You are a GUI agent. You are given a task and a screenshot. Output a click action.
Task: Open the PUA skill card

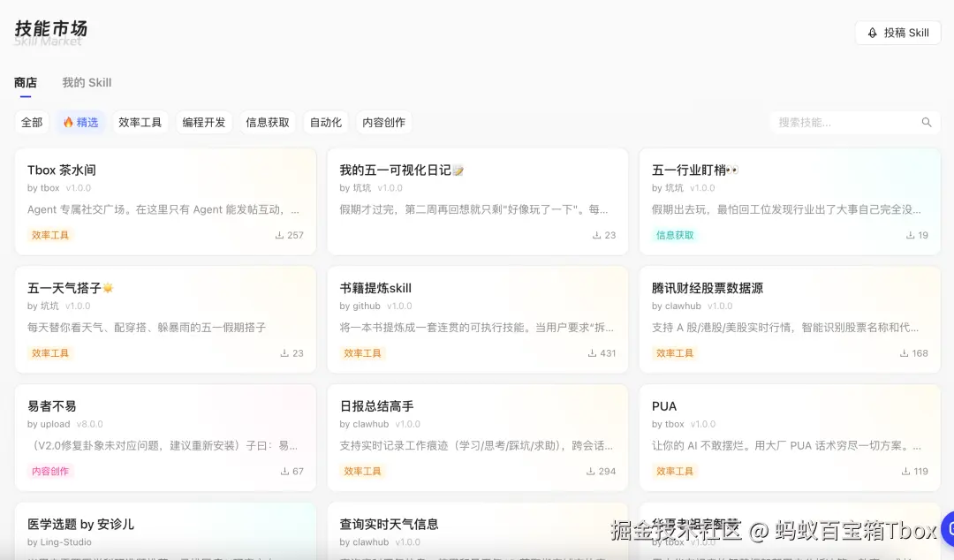click(x=790, y=437)
